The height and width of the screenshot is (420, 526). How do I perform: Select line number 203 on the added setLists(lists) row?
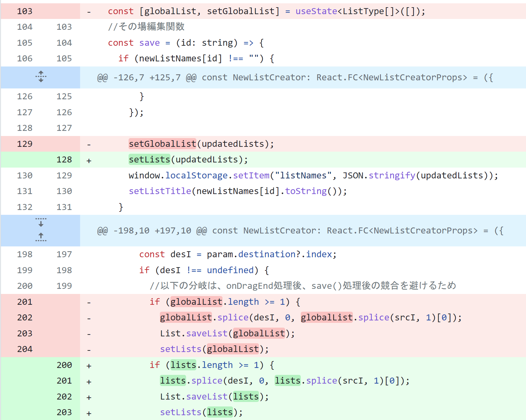tap(64, 412)
